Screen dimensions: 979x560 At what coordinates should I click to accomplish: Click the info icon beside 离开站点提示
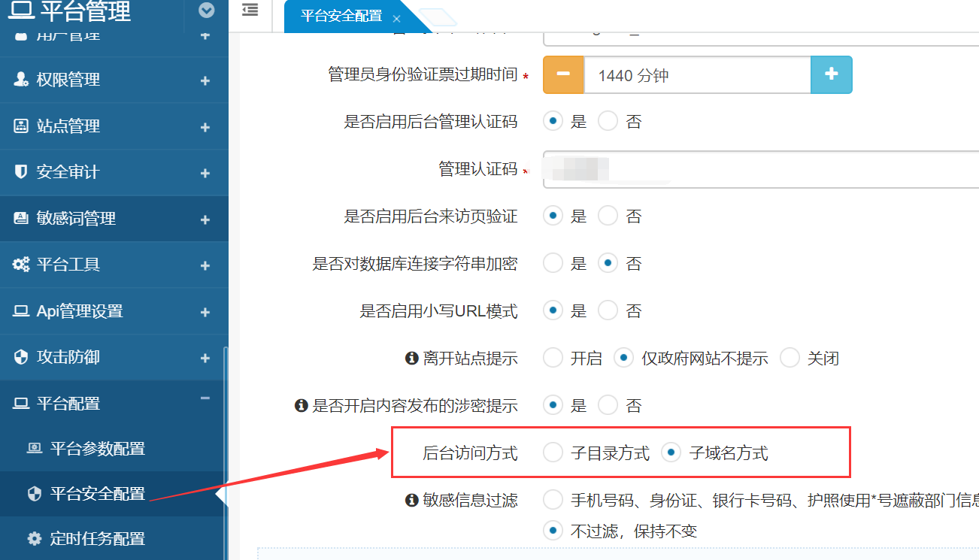coord(411,359)
